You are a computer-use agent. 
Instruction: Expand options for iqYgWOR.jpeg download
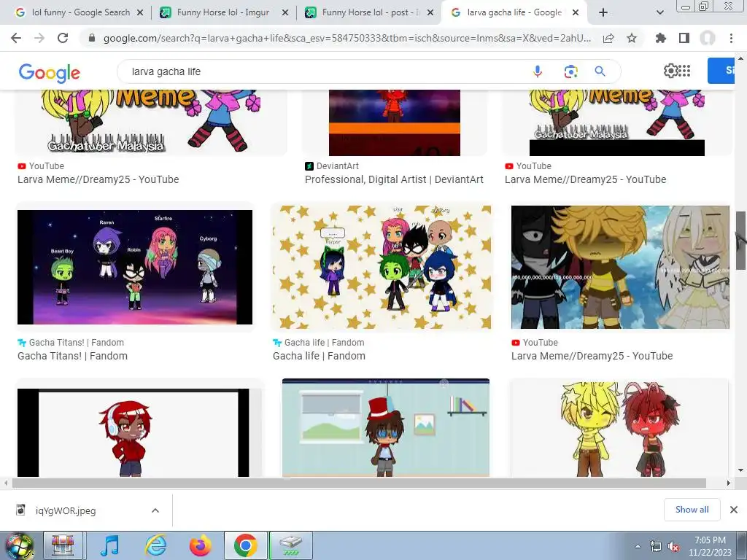click(x=155, y=510)
